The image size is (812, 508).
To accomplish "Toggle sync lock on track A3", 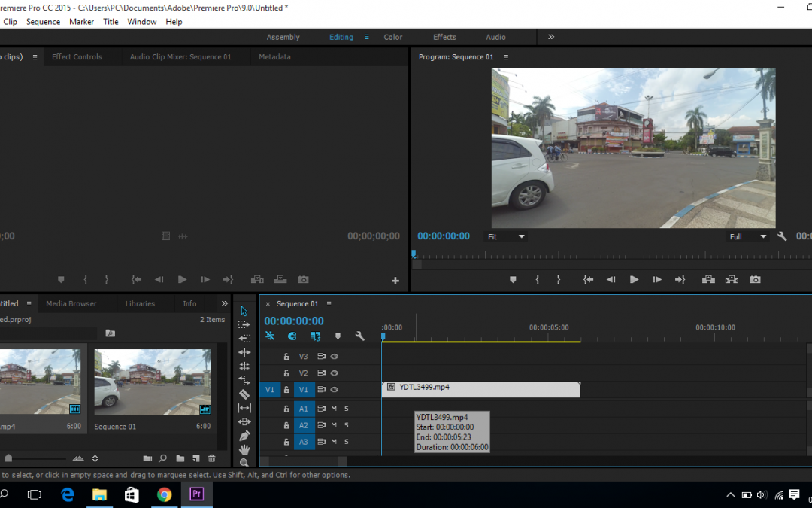I will pos(321,442).
